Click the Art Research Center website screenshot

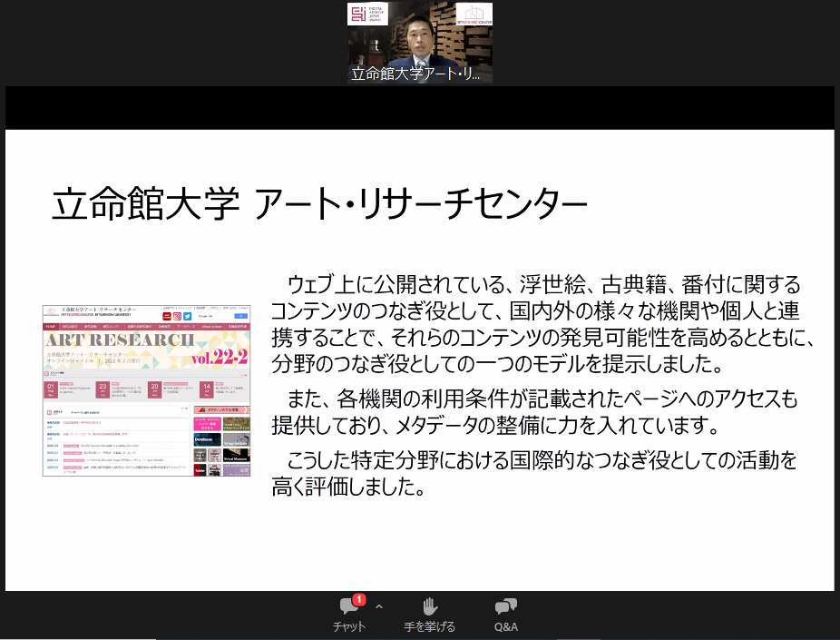click(x=146, y=390)
